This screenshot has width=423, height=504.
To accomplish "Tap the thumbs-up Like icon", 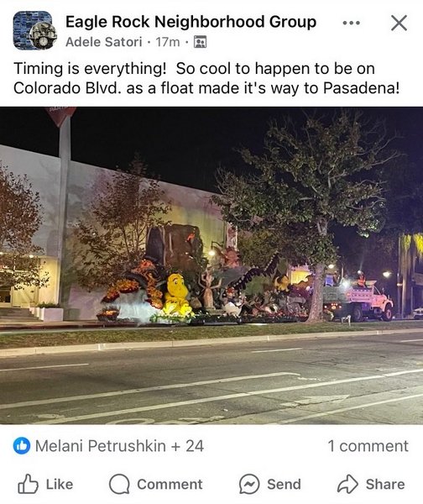I will coord(28,484).
